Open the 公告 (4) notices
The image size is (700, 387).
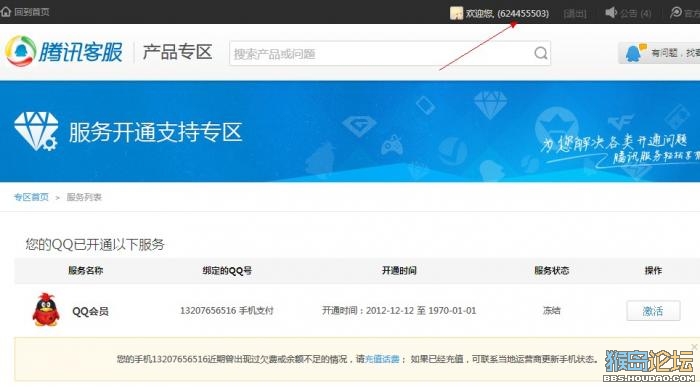636,13
